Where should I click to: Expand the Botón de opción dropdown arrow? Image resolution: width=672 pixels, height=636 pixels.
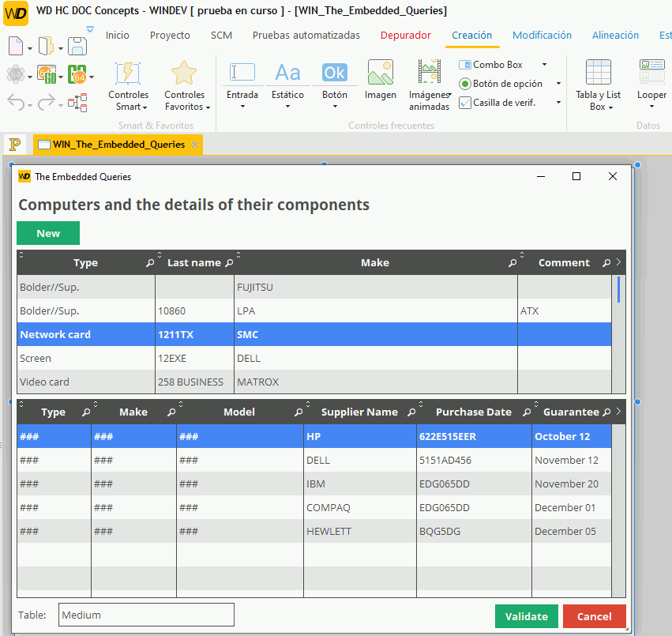(x=558, y=83)
